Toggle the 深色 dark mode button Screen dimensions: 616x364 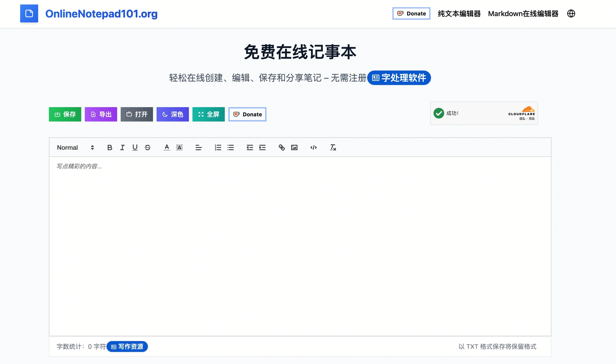[173, 114]
